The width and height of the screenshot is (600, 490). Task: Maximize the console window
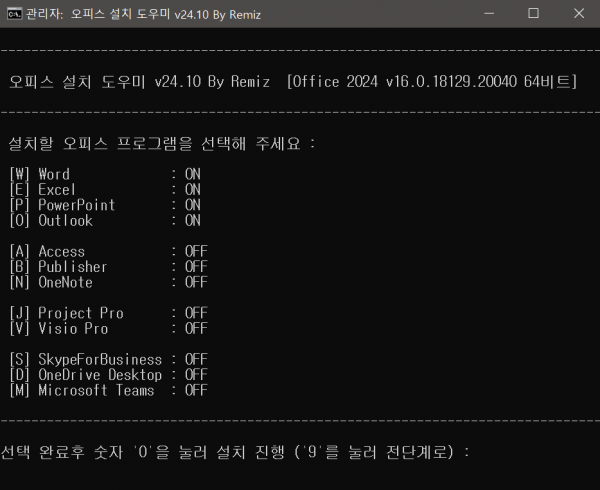(x=533, y=14)
